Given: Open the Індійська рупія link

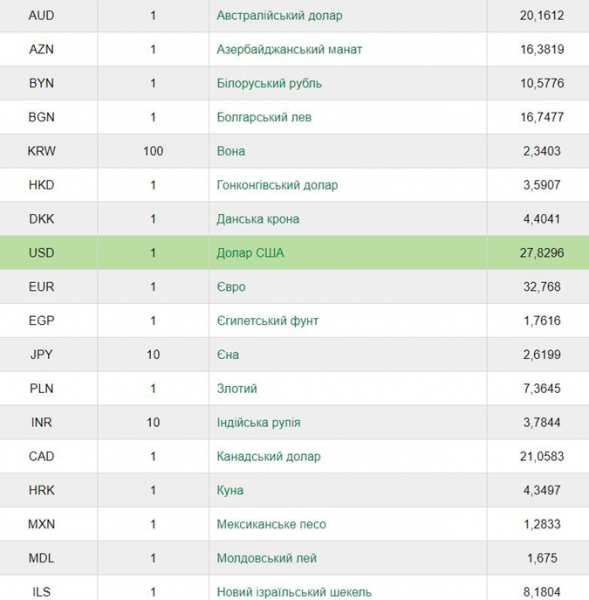Looking at the screenshot, I should (x=258, y=422).
